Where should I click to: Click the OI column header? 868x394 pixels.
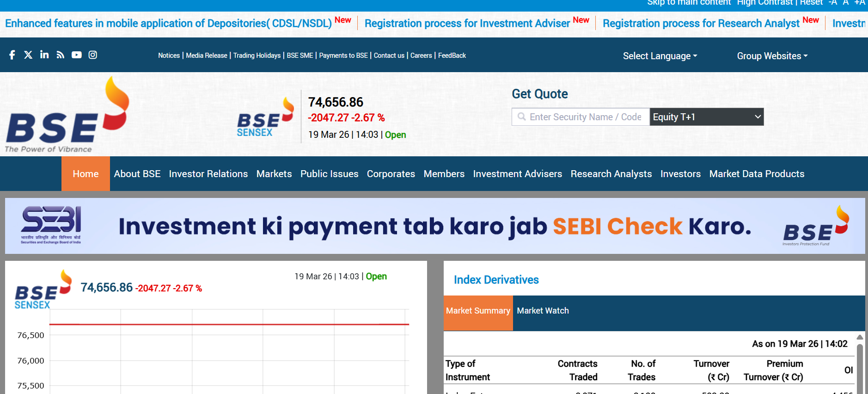click(849, 370)
